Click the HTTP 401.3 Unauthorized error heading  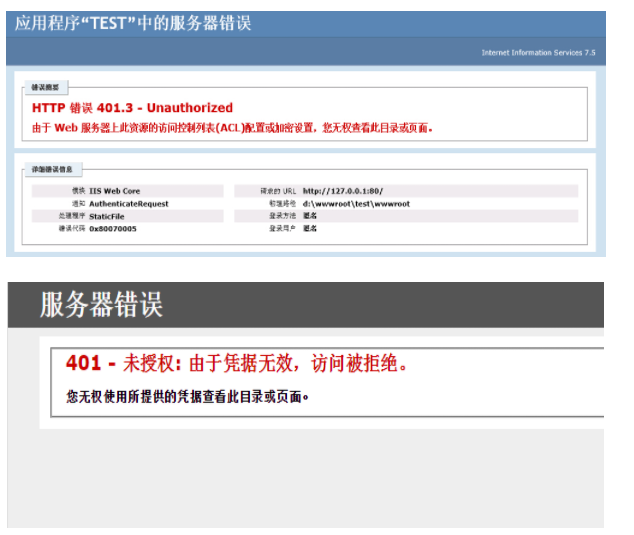tap(132, 108)
